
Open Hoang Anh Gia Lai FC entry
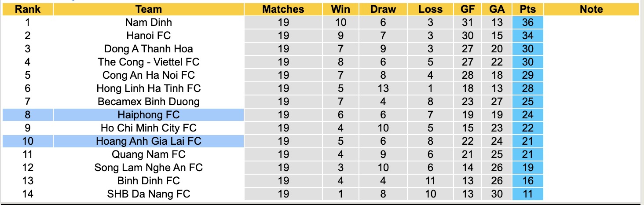149,141
